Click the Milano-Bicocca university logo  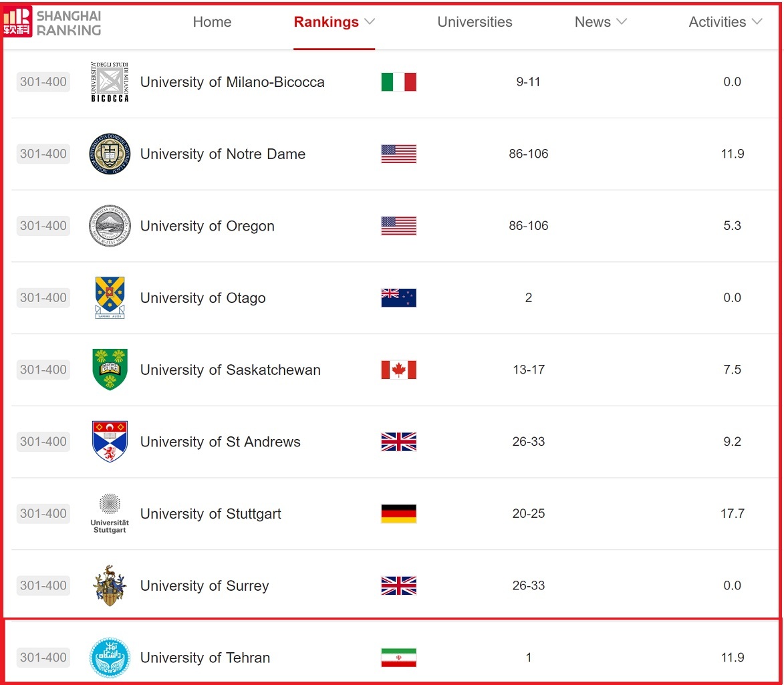tap(110, 82)
